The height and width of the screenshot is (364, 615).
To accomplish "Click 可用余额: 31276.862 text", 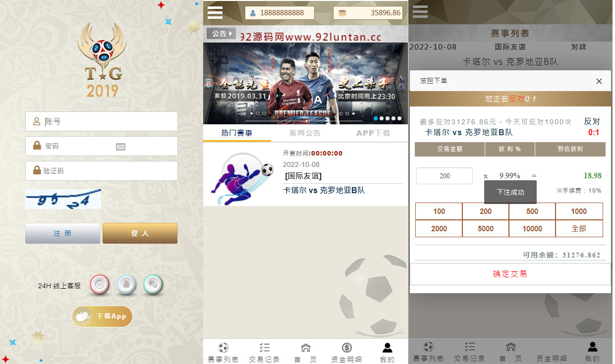I will tap(561, 255).
